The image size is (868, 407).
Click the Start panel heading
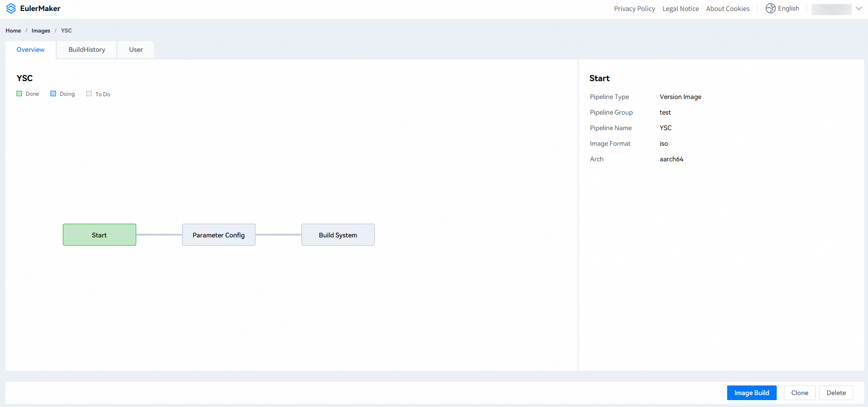(600, 78)
